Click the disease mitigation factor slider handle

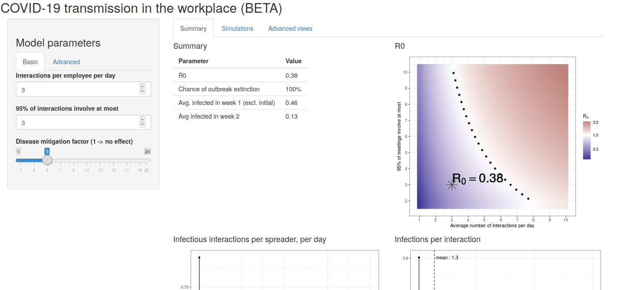coord(47,160)
